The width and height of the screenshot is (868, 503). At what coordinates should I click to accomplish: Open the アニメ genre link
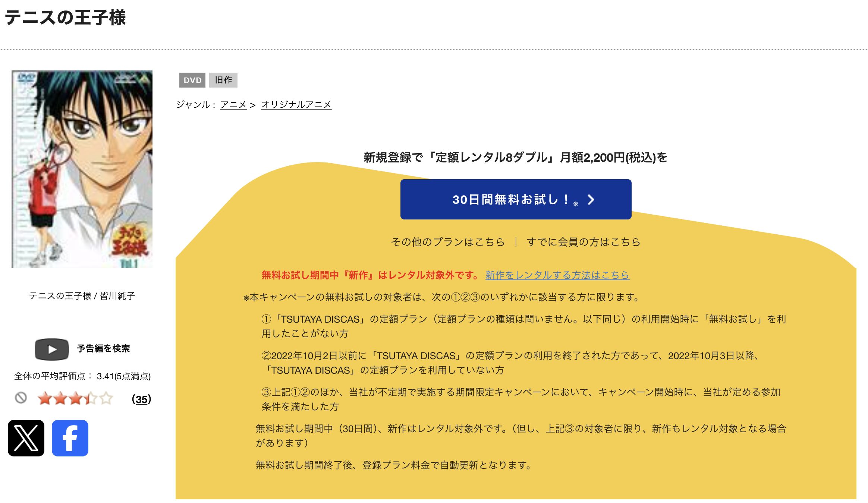click(x=233, y=105)
